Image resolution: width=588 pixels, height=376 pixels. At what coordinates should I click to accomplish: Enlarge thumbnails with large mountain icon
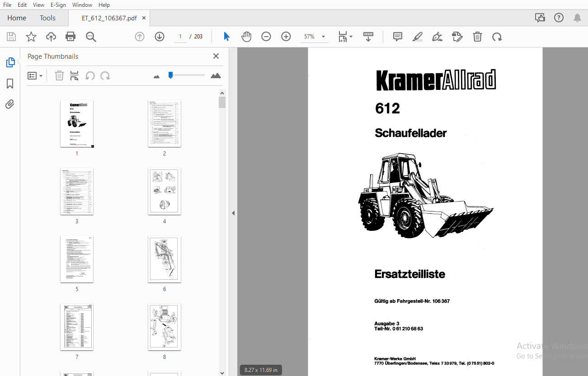point(216,75)
